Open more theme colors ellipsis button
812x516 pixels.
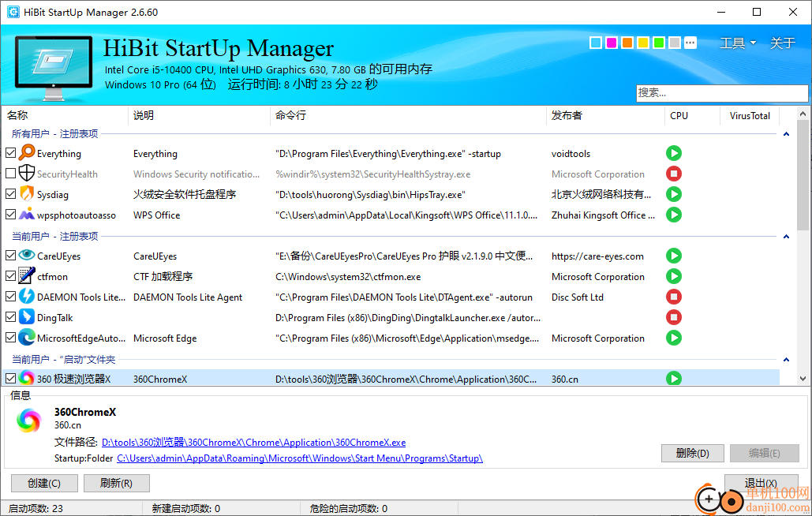690,43
